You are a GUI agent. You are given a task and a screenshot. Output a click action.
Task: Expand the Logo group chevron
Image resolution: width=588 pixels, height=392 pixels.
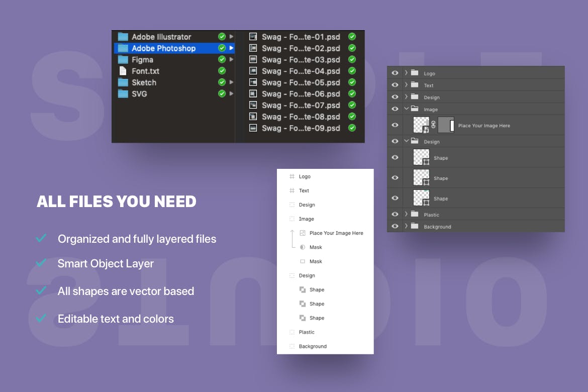pos(406,73)
